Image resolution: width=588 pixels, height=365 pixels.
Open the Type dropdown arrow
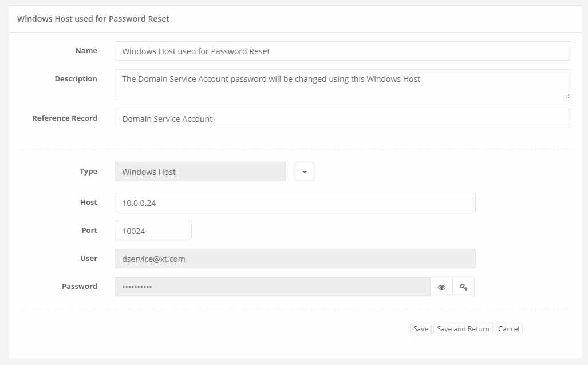pos(305,172)
